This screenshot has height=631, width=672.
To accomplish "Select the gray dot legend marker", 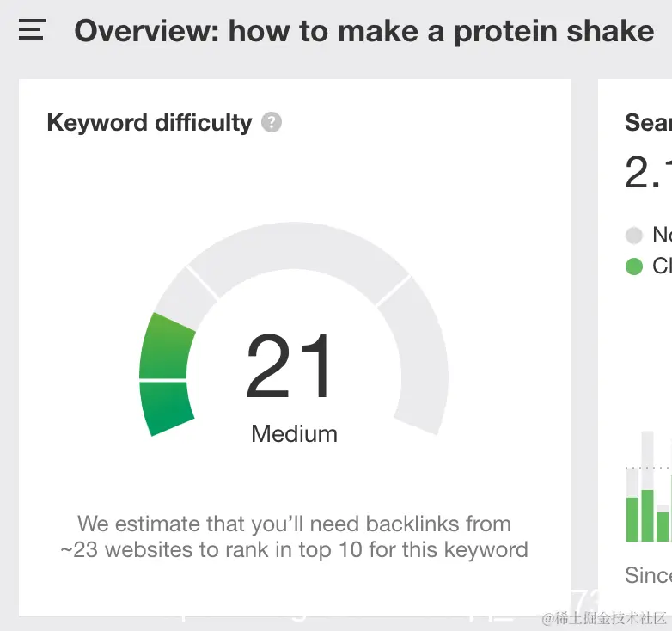I will [634, 235].
